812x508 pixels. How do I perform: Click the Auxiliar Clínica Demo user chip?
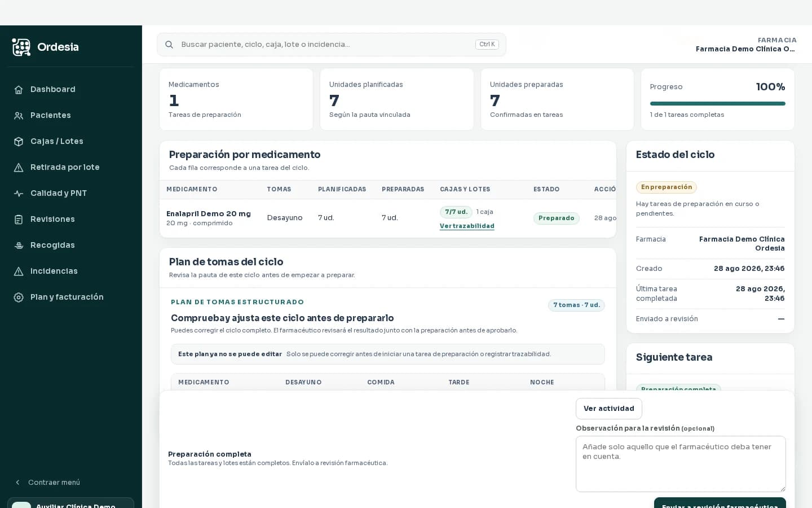pos(71,503)
